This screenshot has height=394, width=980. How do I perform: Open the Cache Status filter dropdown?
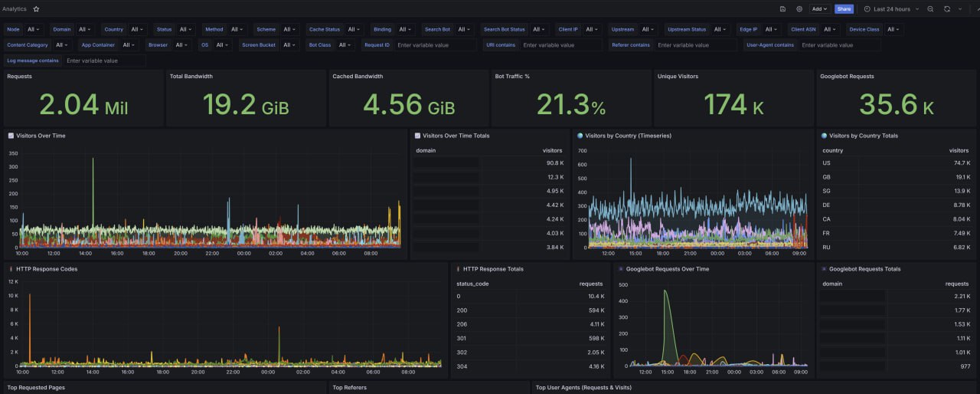354,29
